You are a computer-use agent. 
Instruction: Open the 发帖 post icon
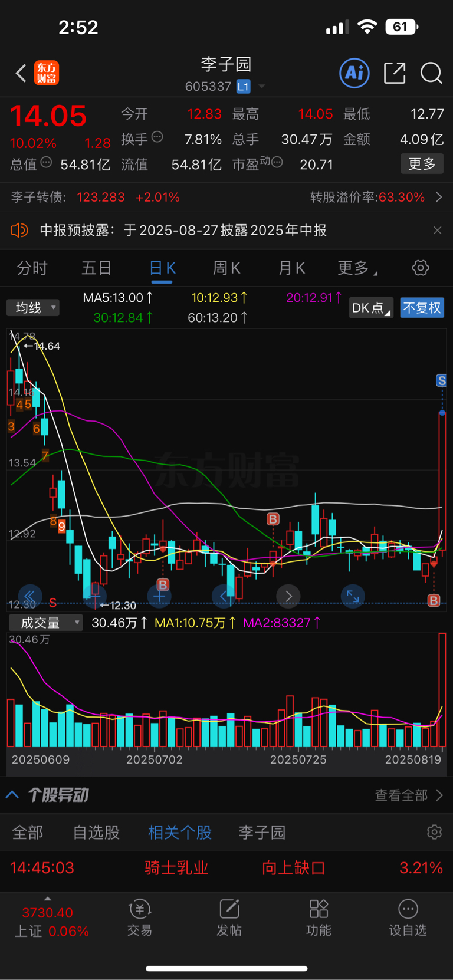(x=229, y=917)
